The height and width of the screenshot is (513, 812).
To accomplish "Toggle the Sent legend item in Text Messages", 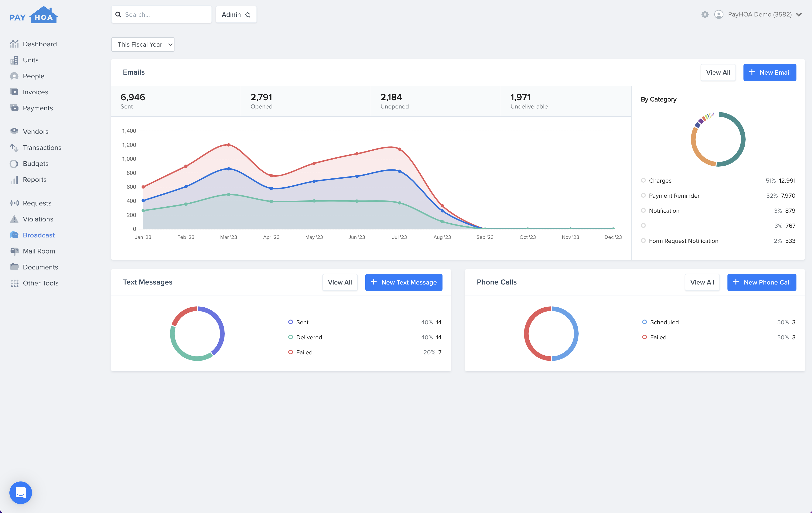I will [302, 322].
